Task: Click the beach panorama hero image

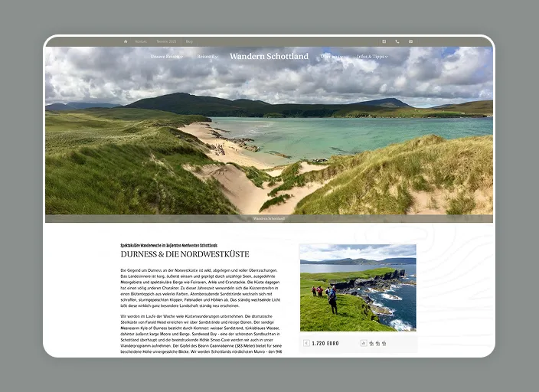Action: point(269,134)
